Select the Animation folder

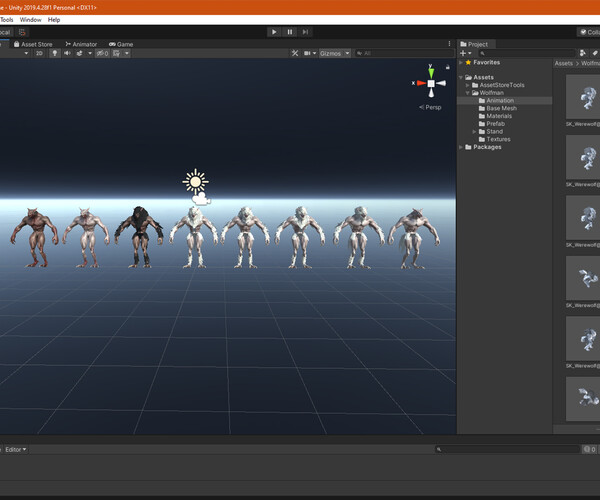[x=504, y=101]
